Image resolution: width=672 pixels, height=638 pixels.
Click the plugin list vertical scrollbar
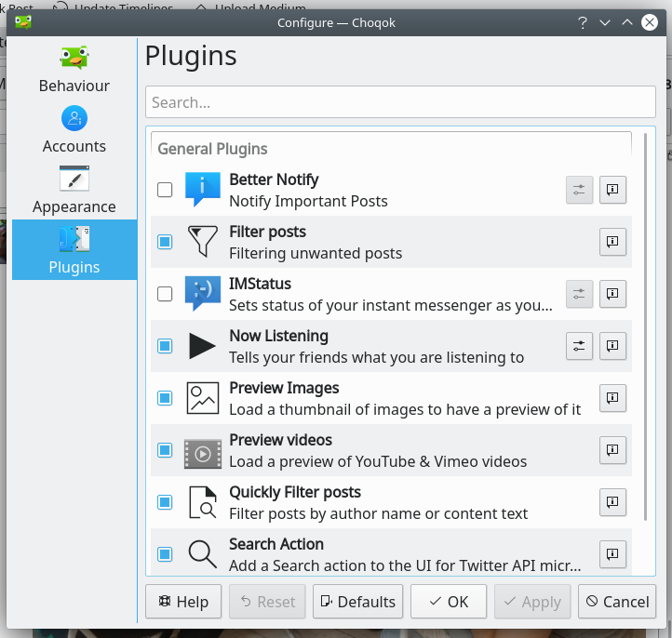point(645,326)
